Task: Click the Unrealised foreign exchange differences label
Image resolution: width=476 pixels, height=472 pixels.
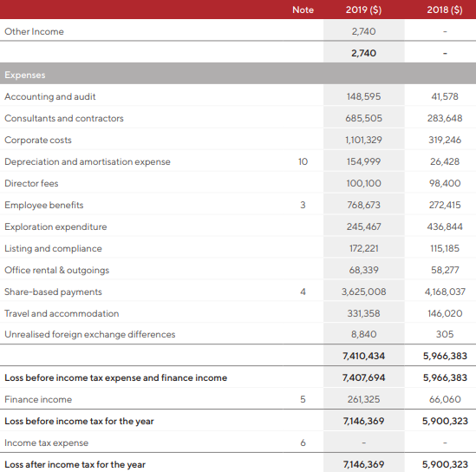Action: [90, 334]
